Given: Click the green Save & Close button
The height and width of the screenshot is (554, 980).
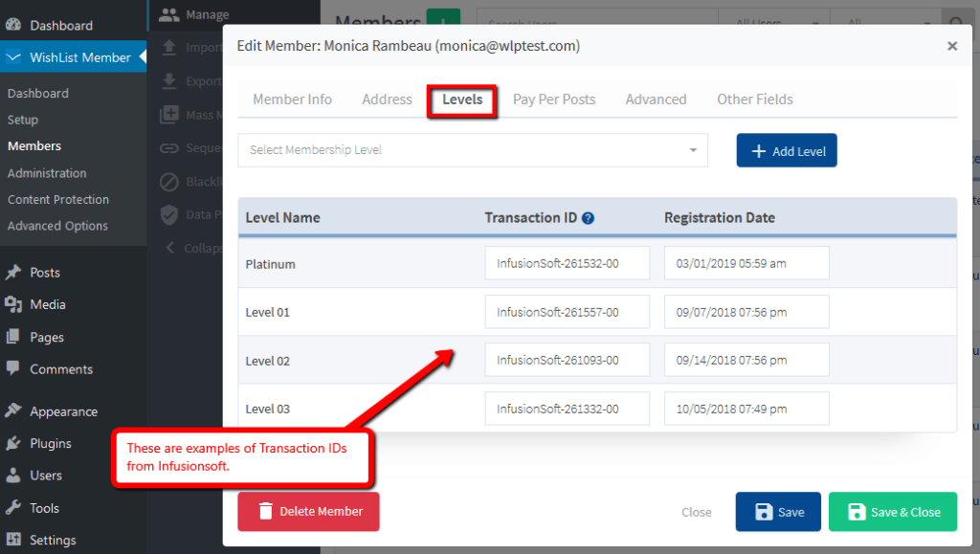Looking at the screenshot, I should [x=893, y=512].
